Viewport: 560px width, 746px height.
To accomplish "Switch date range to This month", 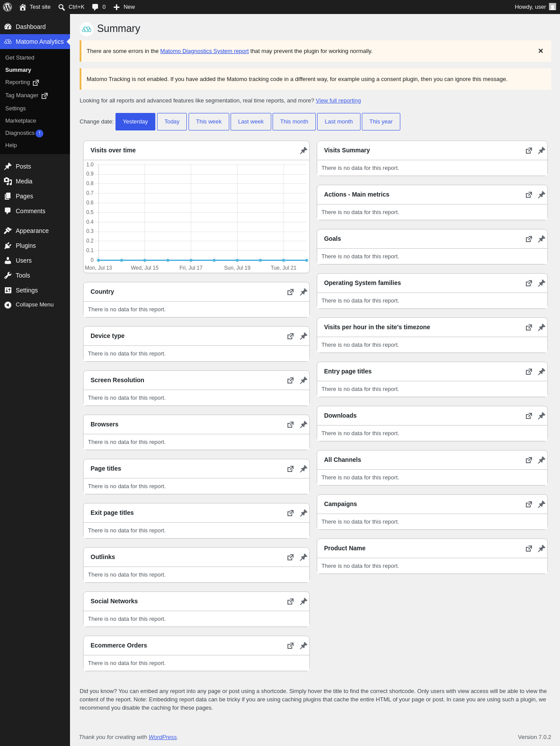I will (x=294, y=122).
